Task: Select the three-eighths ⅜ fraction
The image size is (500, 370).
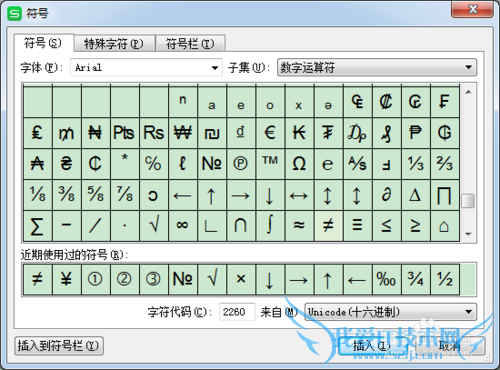Action: coord(67,195)
